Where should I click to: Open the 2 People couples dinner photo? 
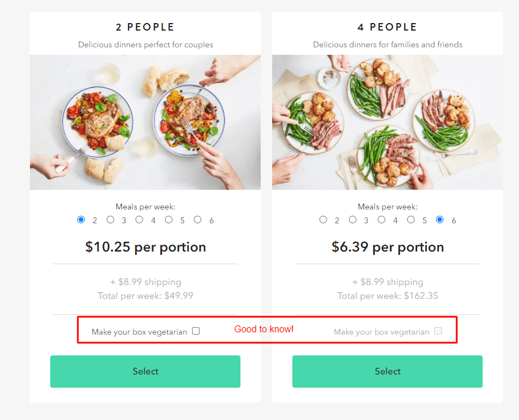point(145,122)
